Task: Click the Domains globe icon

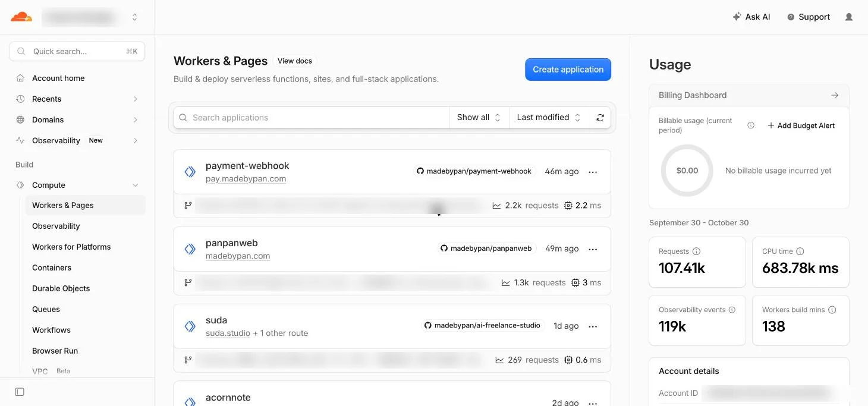Action: [x=20, y=119]
